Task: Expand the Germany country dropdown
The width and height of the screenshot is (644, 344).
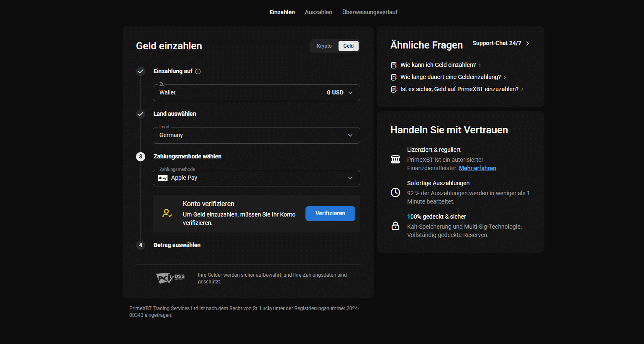Action: tap(257, 135)
